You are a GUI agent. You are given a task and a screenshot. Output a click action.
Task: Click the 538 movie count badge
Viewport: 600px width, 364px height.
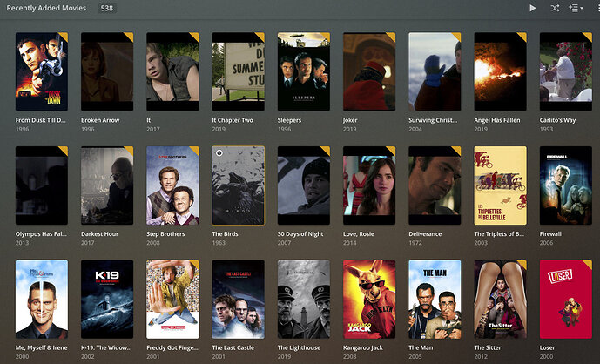pyautogui.click(x=107, y=8)
